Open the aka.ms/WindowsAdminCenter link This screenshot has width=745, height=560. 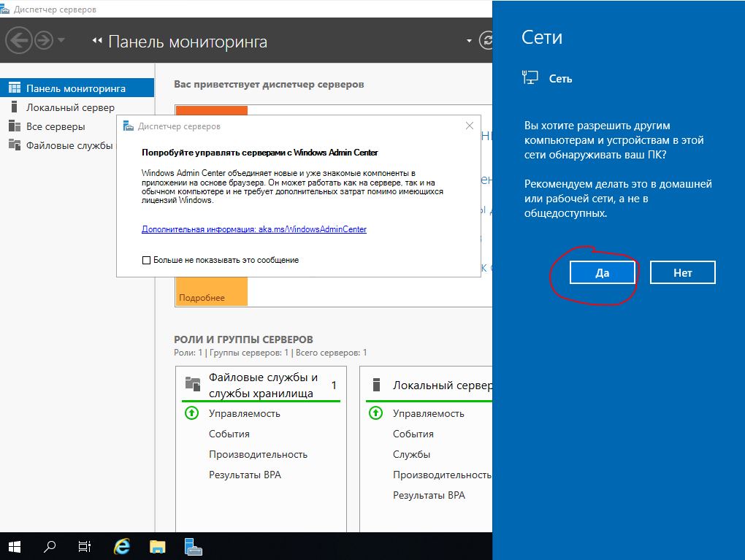point(254,229)
